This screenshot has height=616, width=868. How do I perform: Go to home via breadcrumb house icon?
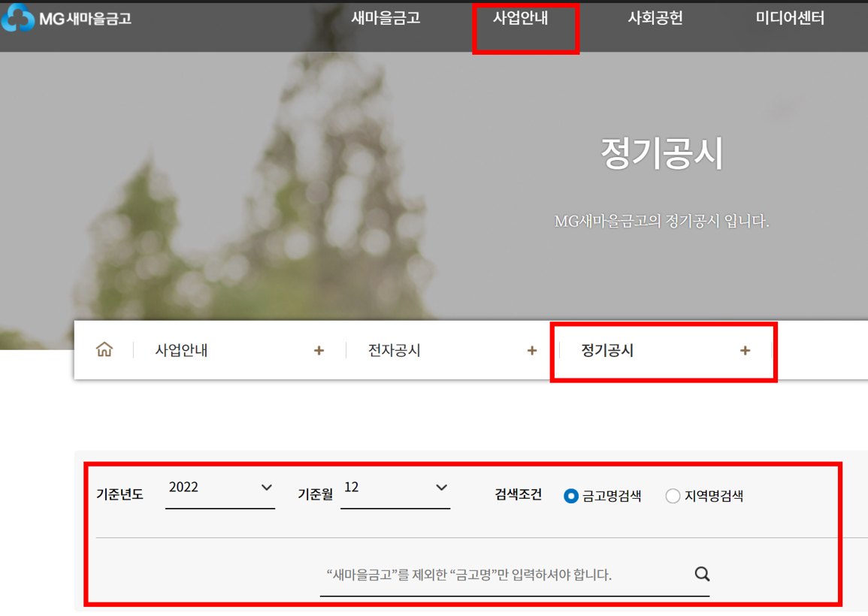104,350
